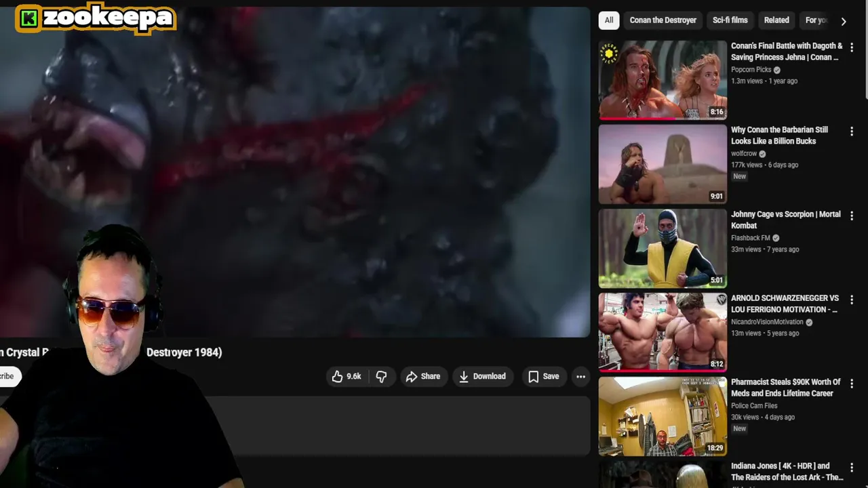The image size is (868, 488).
Task: Select the All filter chip
Action: point(609,20)
